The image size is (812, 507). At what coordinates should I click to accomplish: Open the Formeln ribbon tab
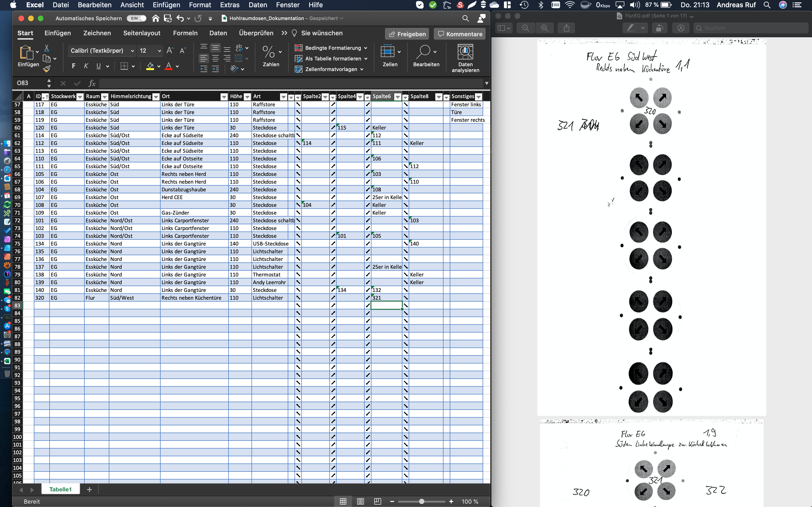(185, 33)
